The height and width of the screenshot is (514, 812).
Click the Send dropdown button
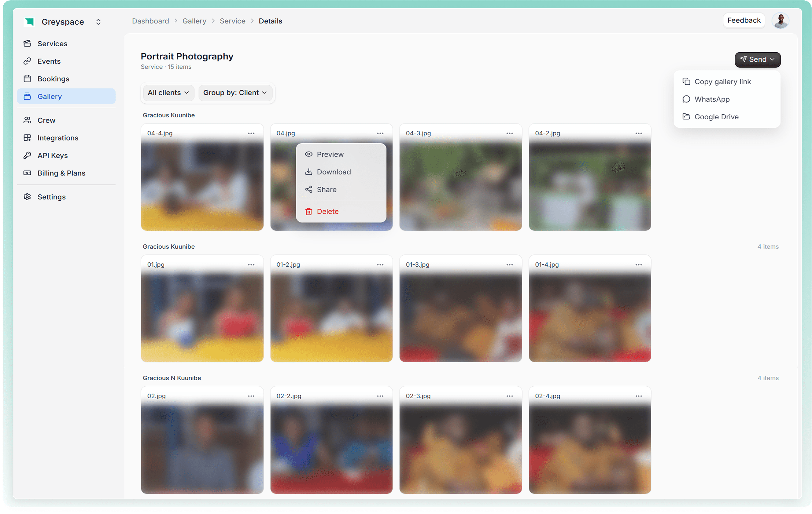pos(757,59)
